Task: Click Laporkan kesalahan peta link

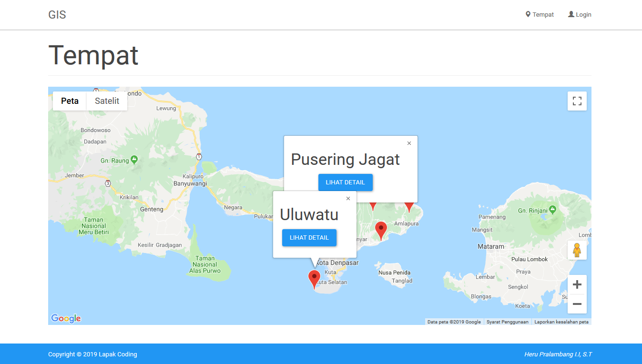Action: [561, 322]
